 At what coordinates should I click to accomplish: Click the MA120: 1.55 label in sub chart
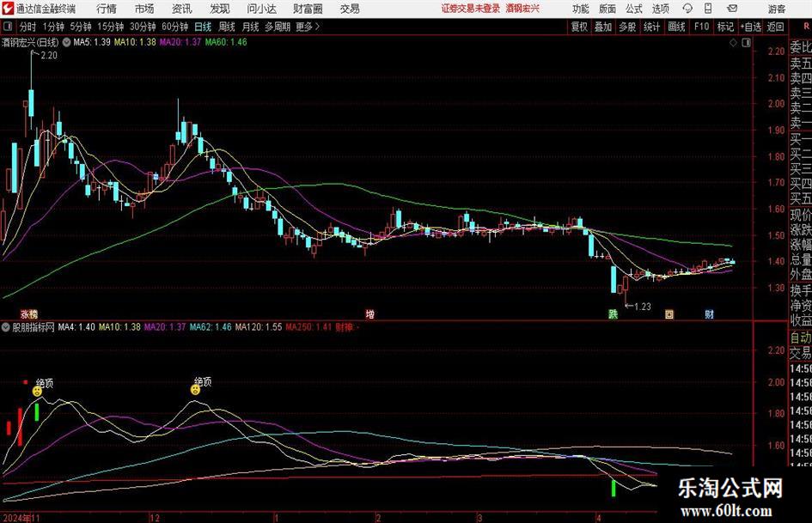(x=259, y=327)
